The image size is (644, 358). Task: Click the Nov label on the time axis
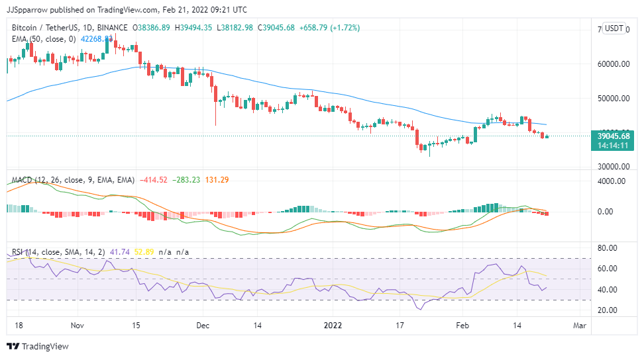(x=78, y=326)
